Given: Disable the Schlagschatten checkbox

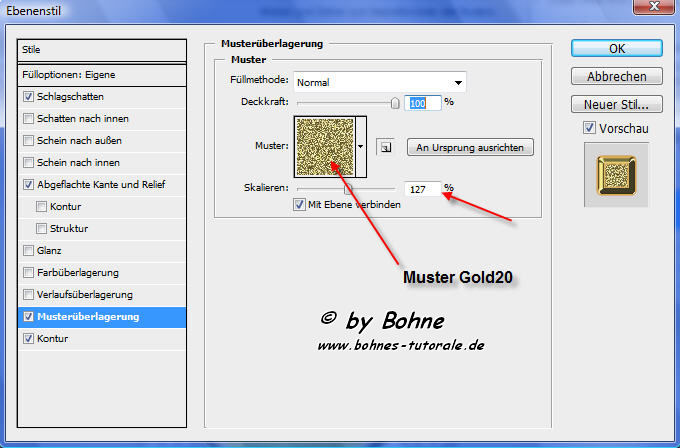Looking at the screenshot, I should [x=28, y=97].
